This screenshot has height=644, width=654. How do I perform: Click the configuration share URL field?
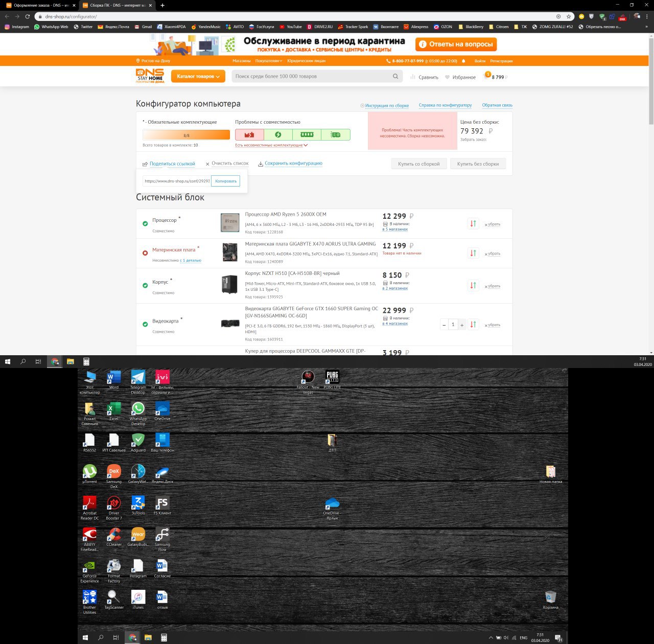pos(177,181)
